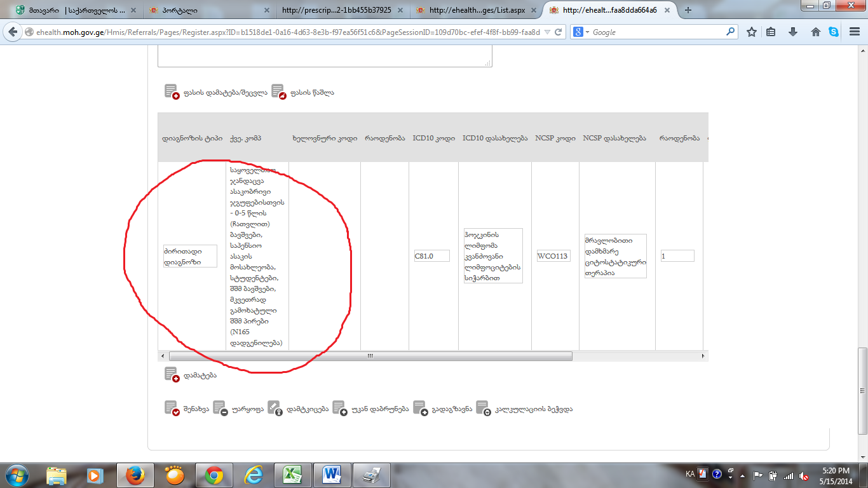This screenshot has height=488, width=868.
Task: Open the Firefox downloads arrow
Action: coord(793,32)
